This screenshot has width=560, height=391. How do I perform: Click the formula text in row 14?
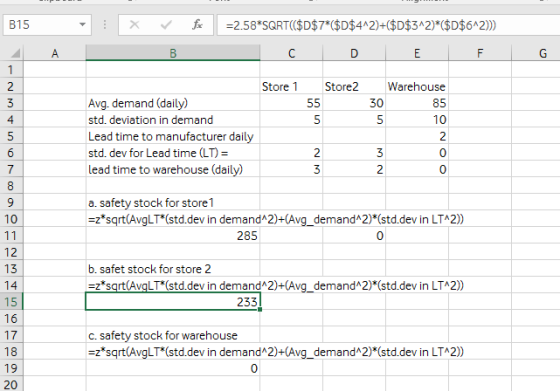276,286
